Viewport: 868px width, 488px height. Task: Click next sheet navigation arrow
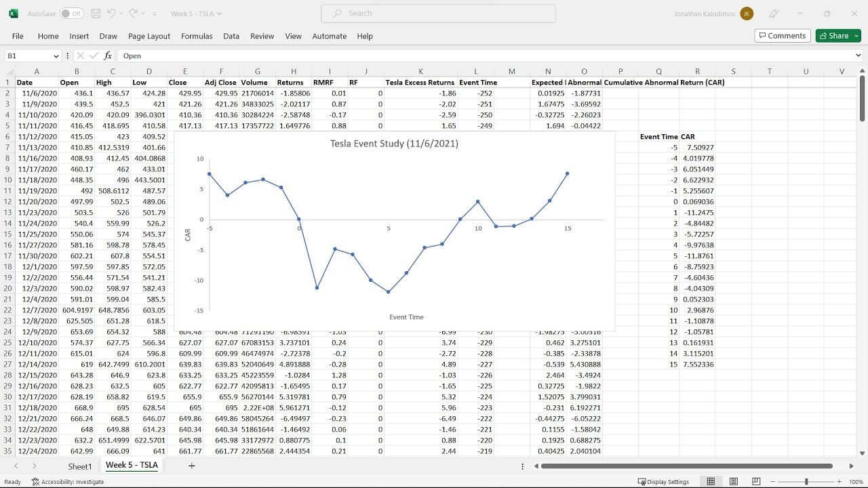coord(34,466)
